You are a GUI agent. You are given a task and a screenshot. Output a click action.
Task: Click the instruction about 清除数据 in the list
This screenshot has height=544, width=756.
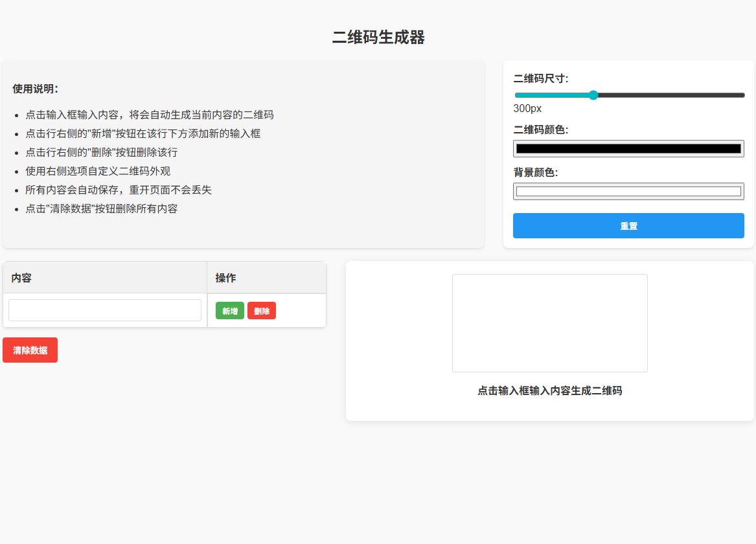coord(101,209)
